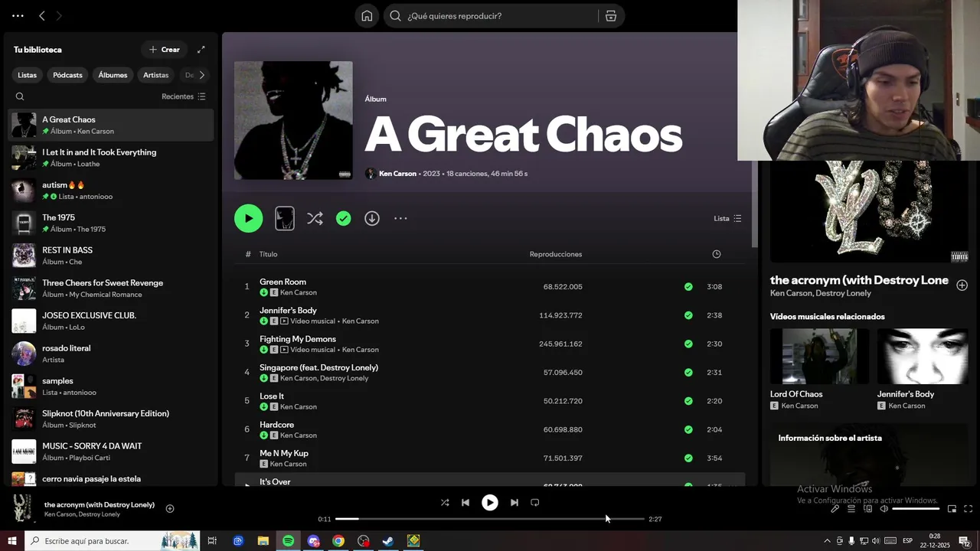This screenshot has width=980, height=551.
Task: Filter library by Listas
Action: coord(28,75)
